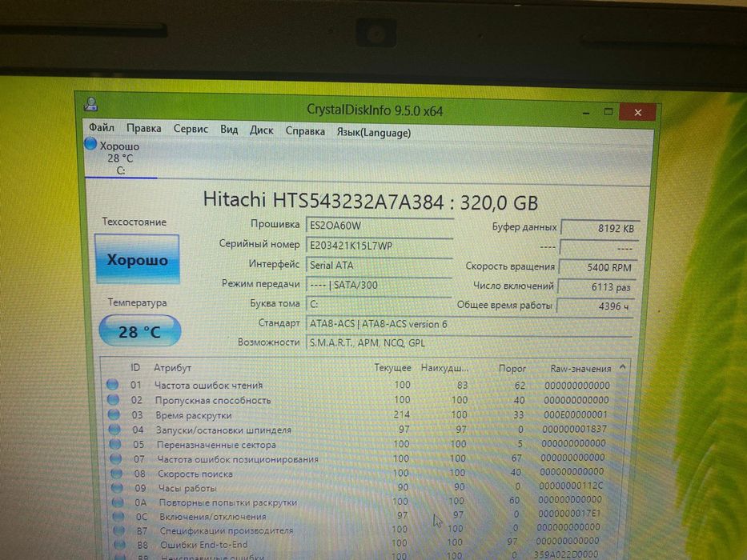Screen dimensions: 747x560
Task: Open the Диск menu
Action: (262, 130)
